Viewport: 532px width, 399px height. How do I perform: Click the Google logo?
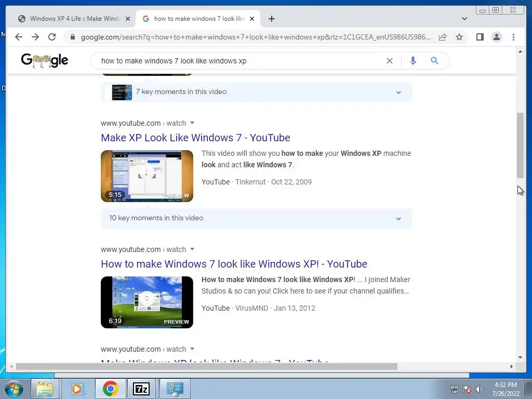point(45,60)
